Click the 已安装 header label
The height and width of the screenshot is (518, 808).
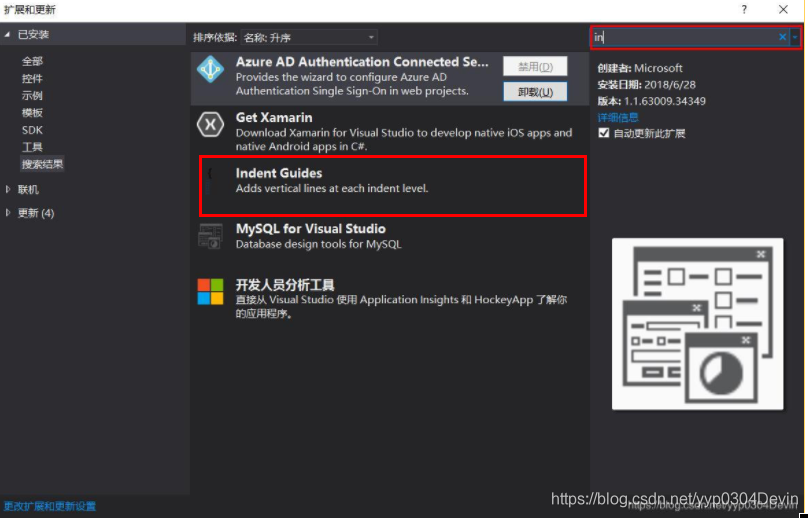33,35
